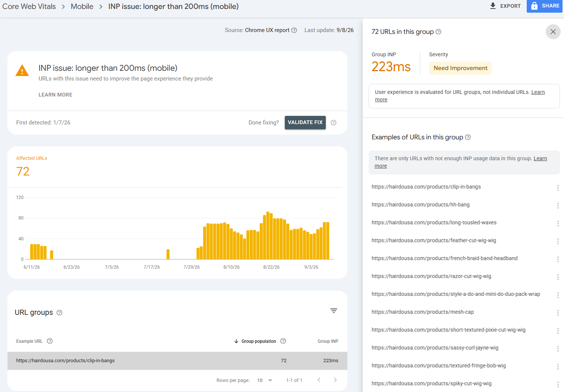The height and width of the screenshot is (392, 564).
Task: Click the Export download icon
Action: (x=493, y=6)
